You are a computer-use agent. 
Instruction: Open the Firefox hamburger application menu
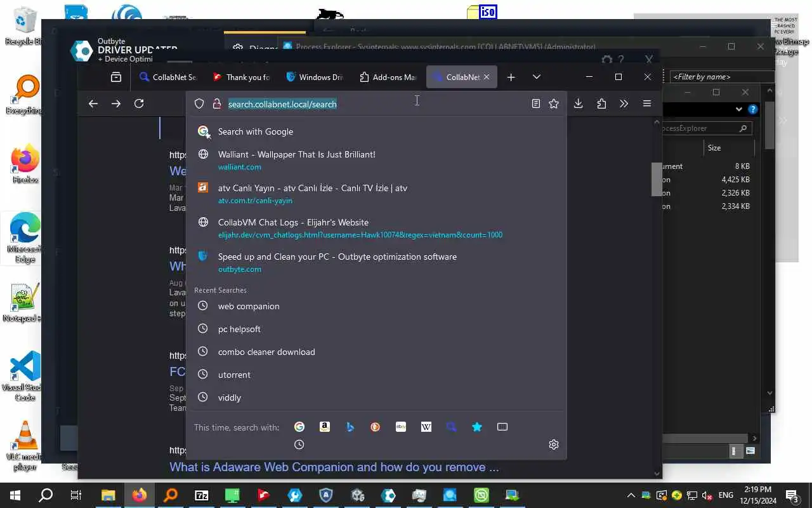click(647, 104)
